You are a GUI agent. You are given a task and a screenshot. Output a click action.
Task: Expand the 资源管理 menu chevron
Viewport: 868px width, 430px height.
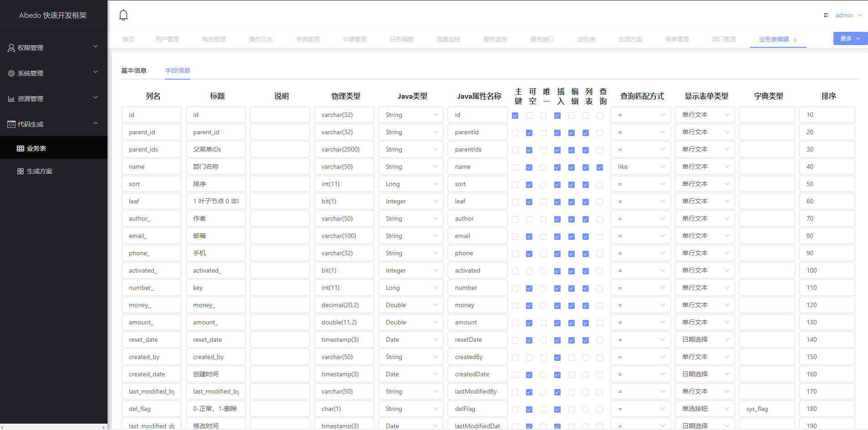(x=96, y=97)
